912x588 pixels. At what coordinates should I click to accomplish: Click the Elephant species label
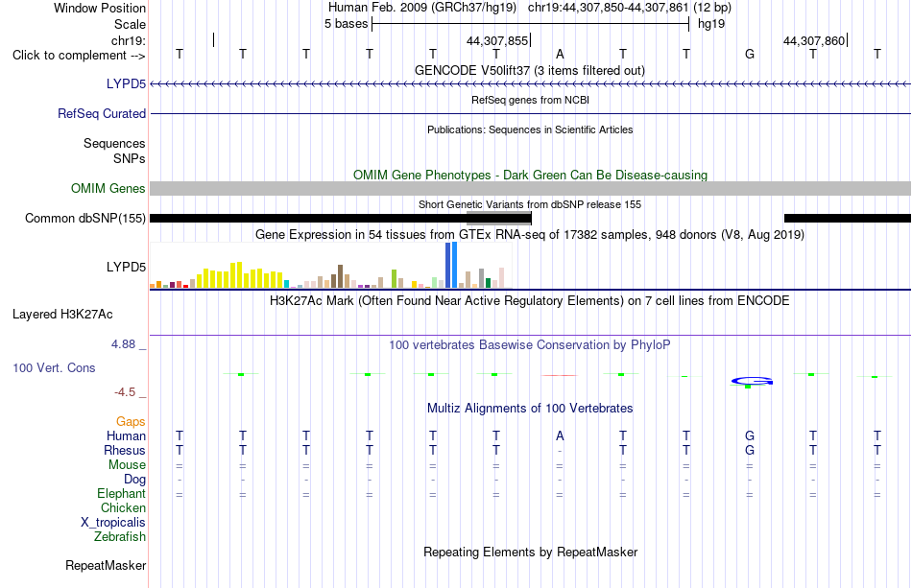(121, 493)
